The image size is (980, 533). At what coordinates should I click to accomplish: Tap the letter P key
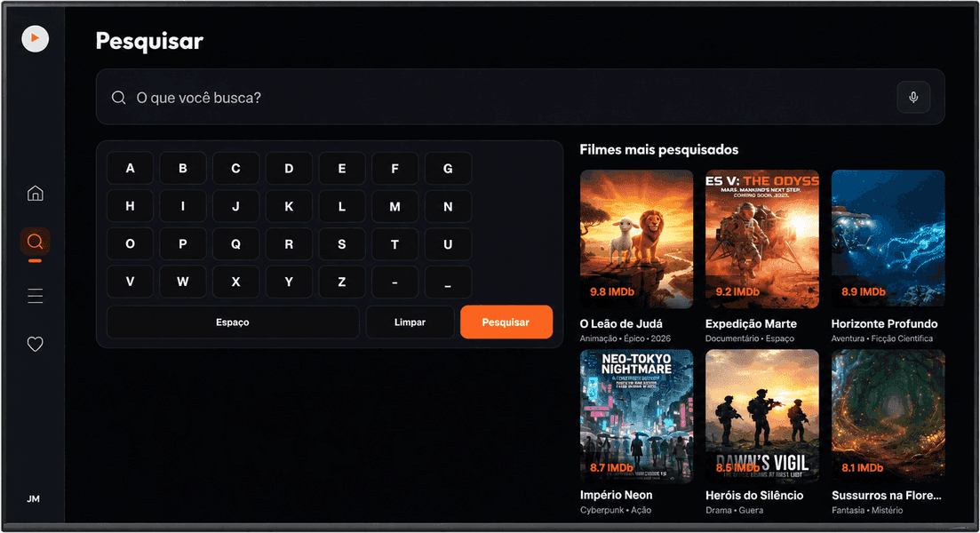click(182, 243)
